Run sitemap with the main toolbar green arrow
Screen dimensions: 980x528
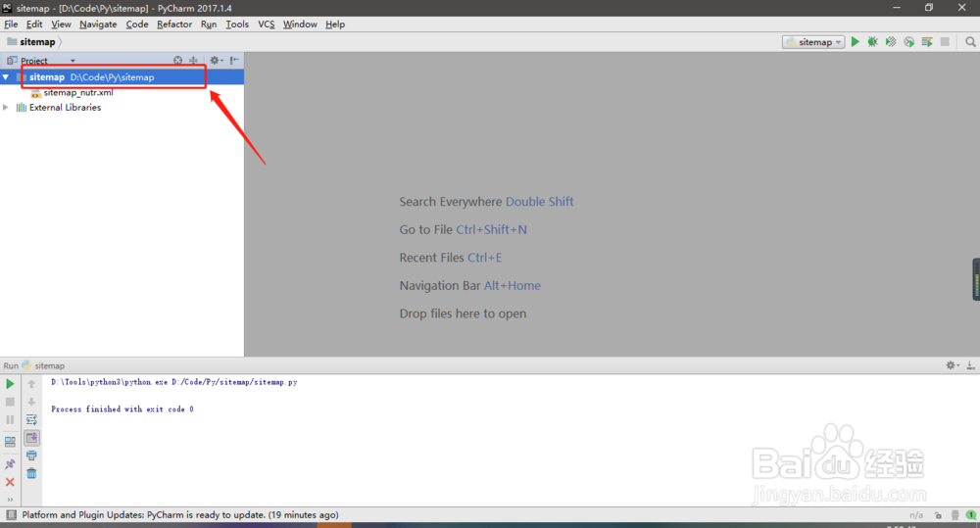(855, 42)
